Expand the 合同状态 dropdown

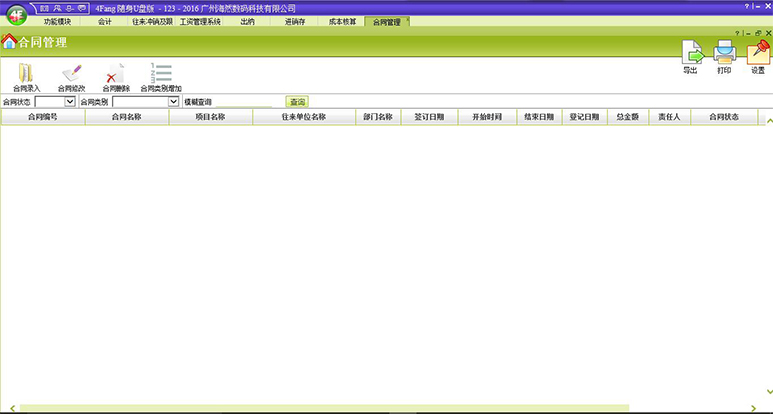tap(70, 102)
